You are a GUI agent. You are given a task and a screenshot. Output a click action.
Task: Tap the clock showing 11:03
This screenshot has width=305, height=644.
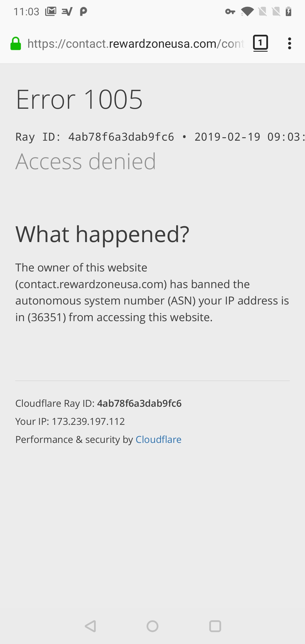point(27,11)
